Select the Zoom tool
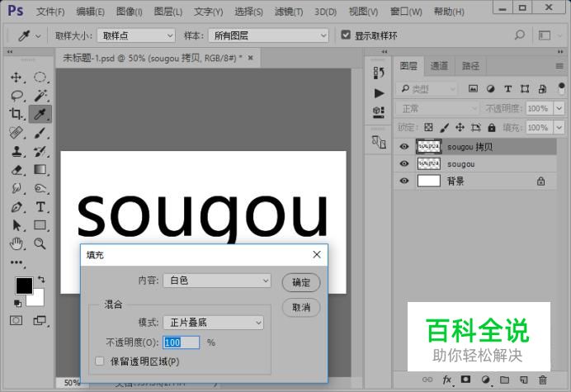 click(40, 243)
